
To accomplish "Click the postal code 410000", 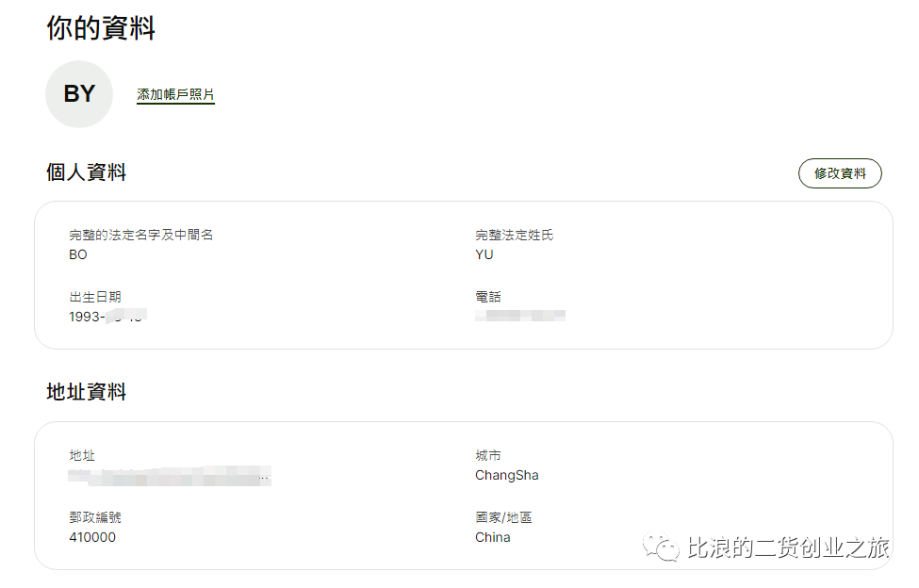I will 92,537.
